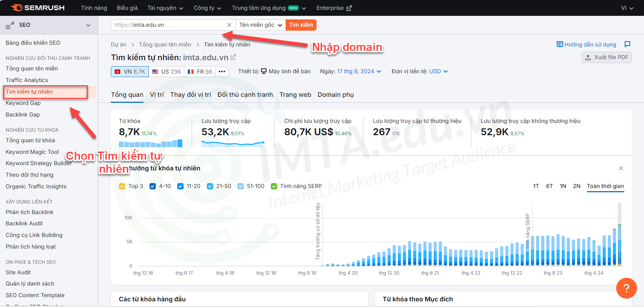Viewport: 644px width, 307px height.
Task: Click the Vietnam flag database VN 8,7K
Action: pos(130,71)
